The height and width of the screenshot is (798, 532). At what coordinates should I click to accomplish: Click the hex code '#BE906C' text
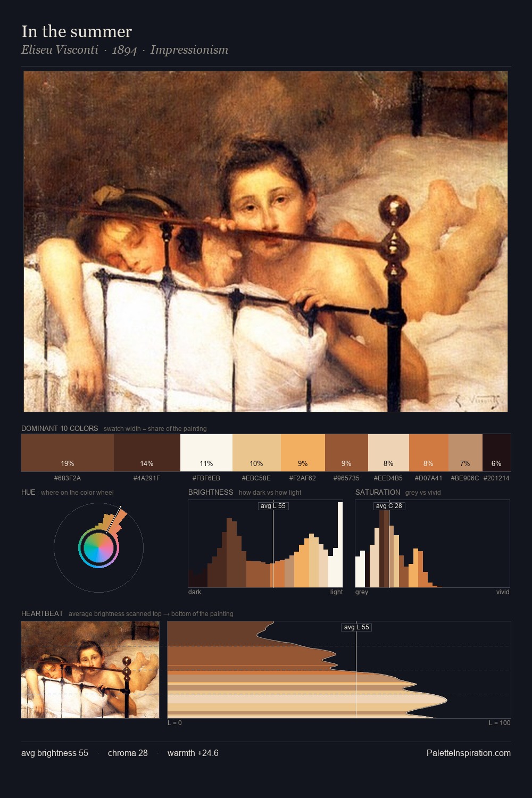point(465,478)
